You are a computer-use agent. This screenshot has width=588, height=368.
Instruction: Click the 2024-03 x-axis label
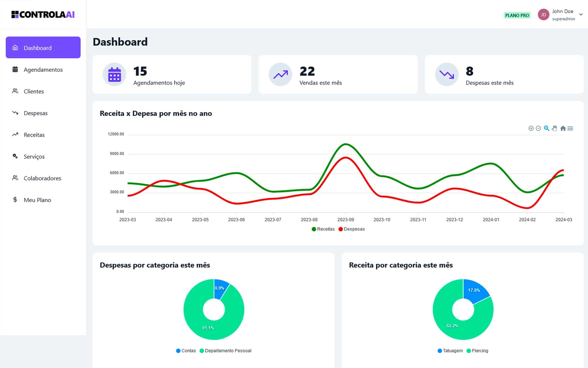[x=563, y=220]
